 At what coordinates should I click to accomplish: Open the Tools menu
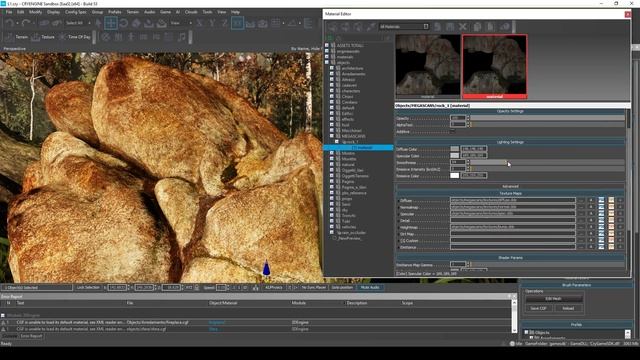207,12
